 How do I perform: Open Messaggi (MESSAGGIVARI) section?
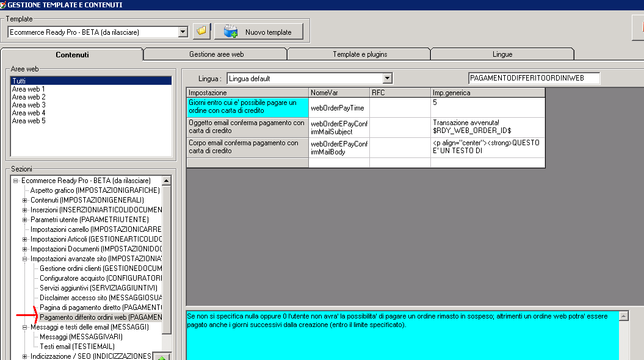coord(81,337)
